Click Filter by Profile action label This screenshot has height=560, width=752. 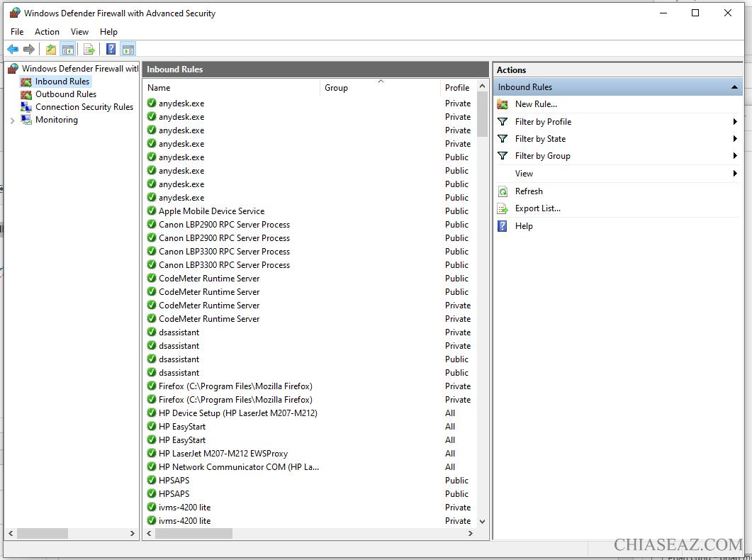point(543,122)
